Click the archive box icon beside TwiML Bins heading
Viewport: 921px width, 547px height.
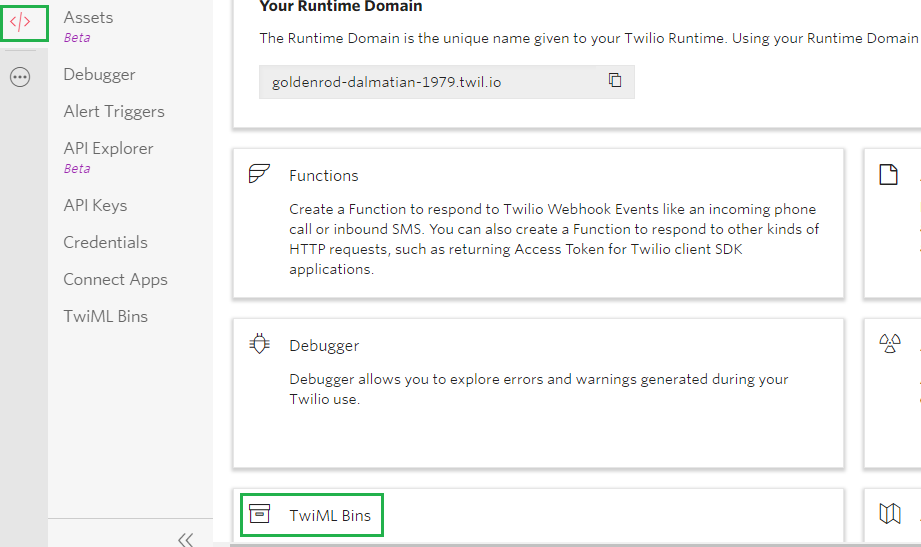click(x=259, y=515)
